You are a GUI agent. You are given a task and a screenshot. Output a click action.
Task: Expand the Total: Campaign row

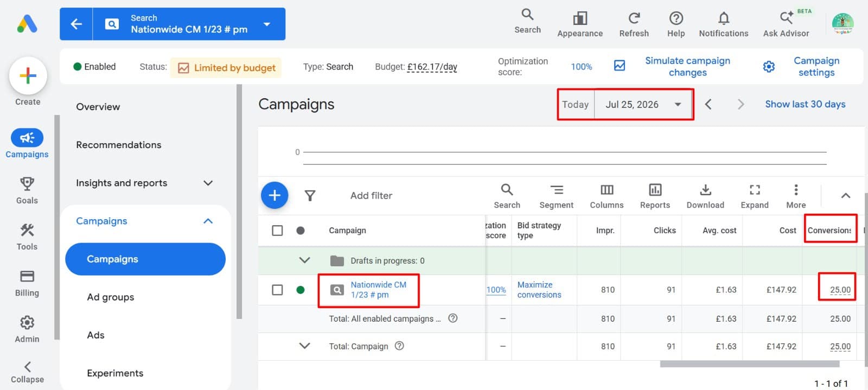[x=305, y=346]
